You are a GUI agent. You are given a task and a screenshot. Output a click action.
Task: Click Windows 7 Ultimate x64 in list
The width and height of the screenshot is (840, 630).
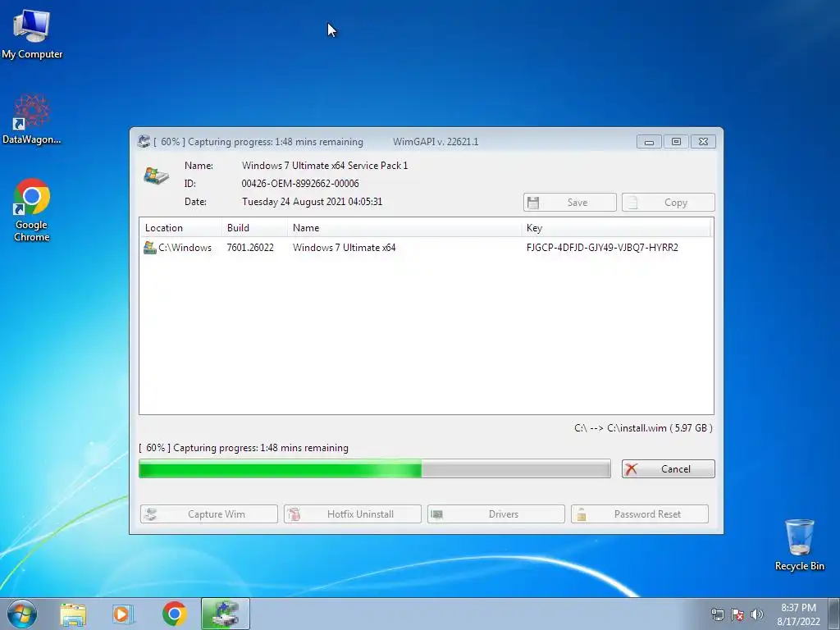pyautogui.click(x=344, y=248)
